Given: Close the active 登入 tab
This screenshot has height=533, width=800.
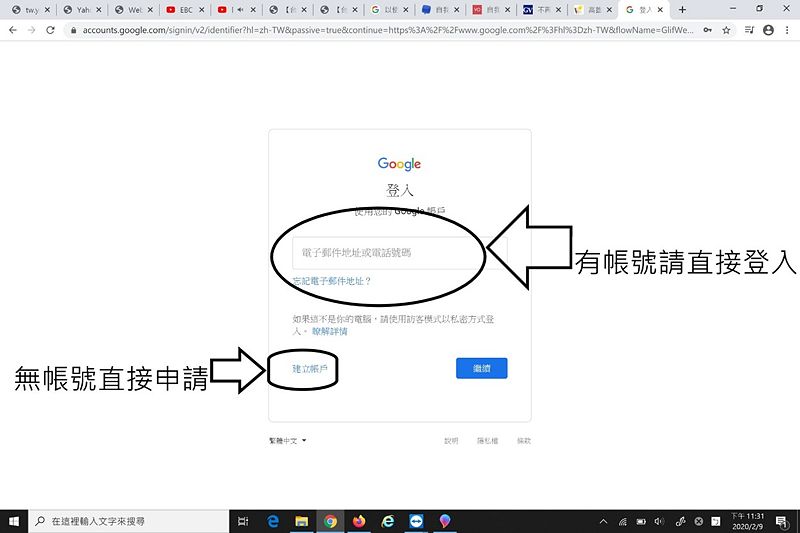Looking at the screenshot, I should 660,10.
